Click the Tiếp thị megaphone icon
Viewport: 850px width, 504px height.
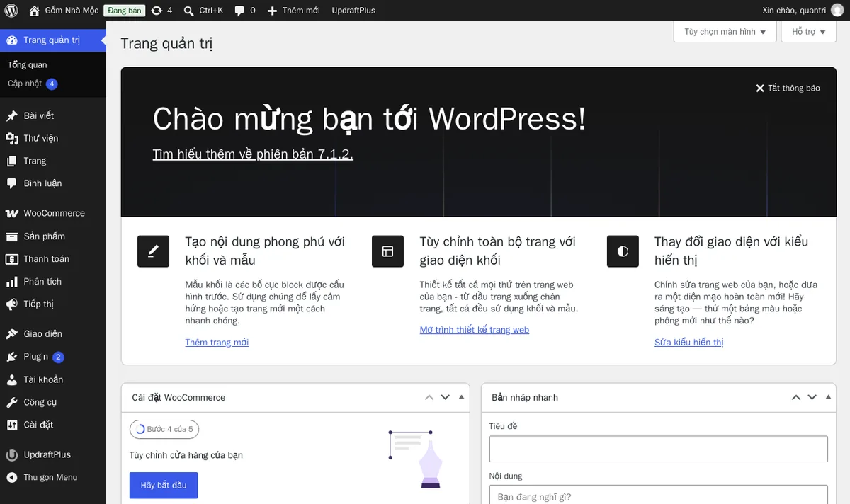(12, 304)
